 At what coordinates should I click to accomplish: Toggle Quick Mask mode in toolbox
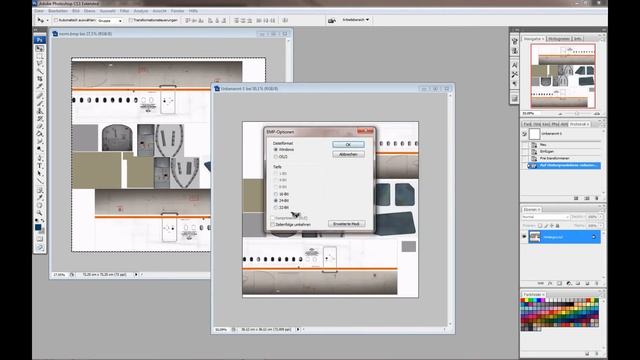coord(40,238)
